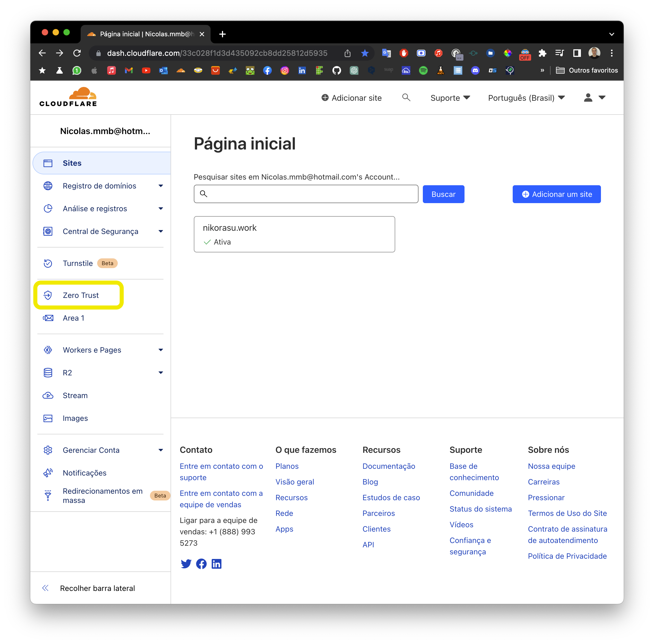Viewport: 654px width, 644px height.
Task: Expand Registro de domínios dropdown arrow
Action: (x=161, y=186)
